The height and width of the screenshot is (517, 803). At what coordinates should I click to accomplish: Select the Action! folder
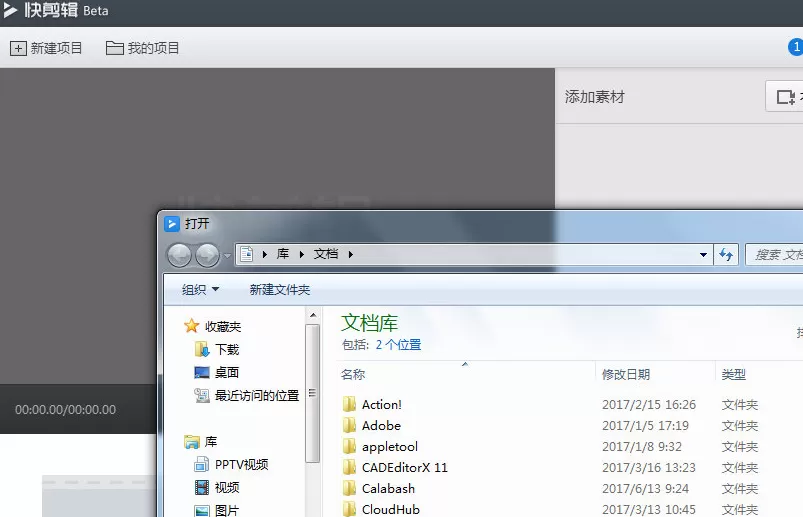pyautogui.click(x=382, y=405)
